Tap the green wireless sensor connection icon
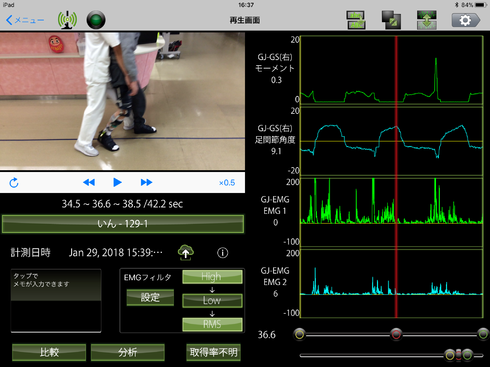The height and width of the screenshot is (367, 490). 67,20
